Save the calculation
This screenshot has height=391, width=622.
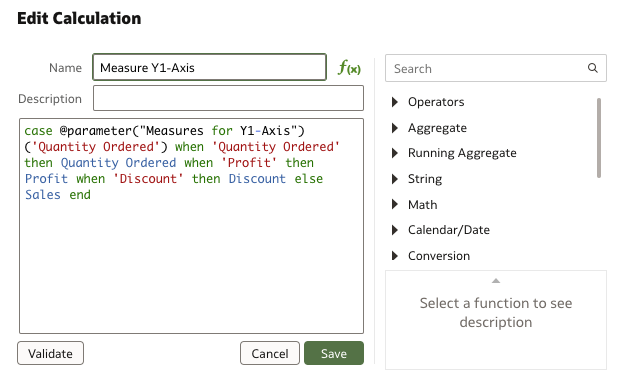[x=334, y=353]
